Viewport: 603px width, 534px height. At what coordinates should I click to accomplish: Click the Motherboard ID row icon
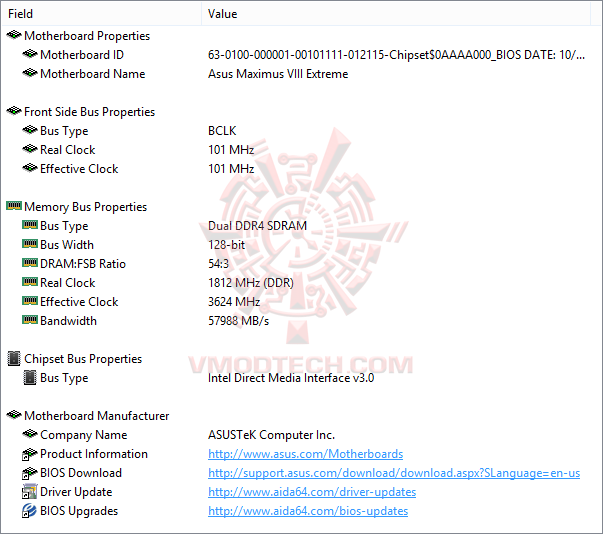30,54
